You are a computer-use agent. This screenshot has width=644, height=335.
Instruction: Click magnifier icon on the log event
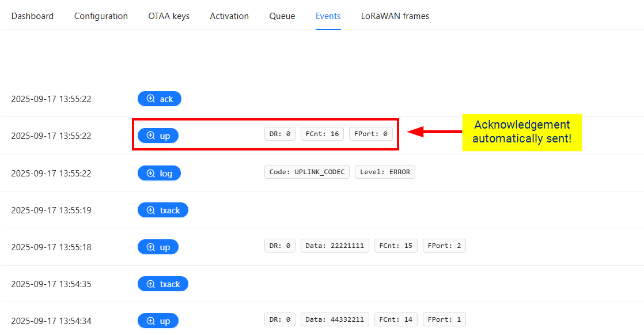point(151,174)
